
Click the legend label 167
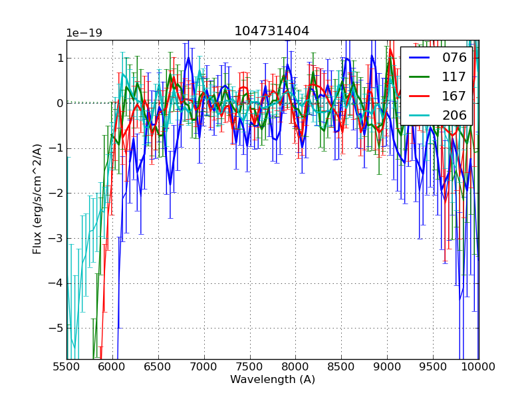454,96
